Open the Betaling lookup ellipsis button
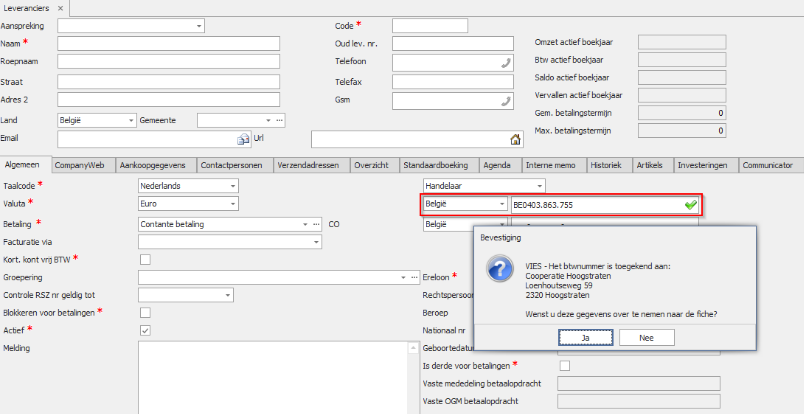This screenshot has height=414, width=804. point(316,225)
